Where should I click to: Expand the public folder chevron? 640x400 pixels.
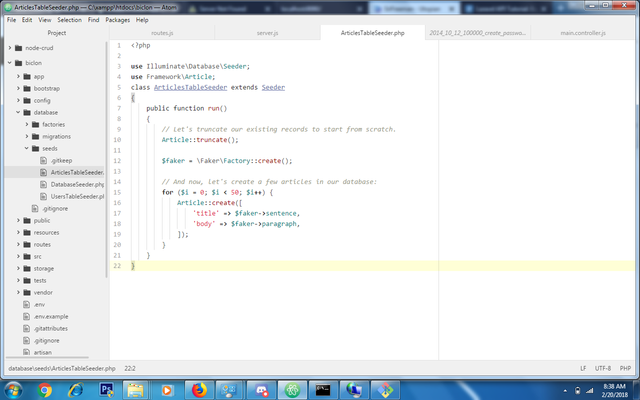click(18, 220)
